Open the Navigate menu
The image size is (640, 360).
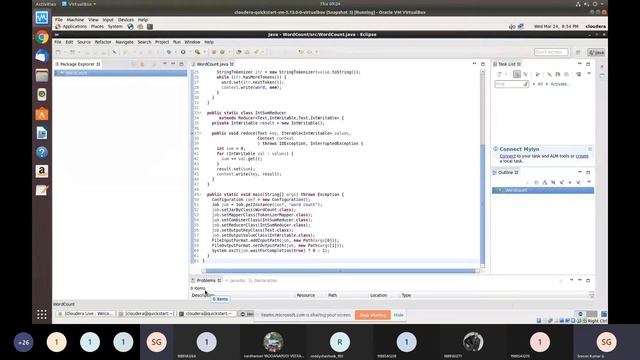click(x=124, y=42)
